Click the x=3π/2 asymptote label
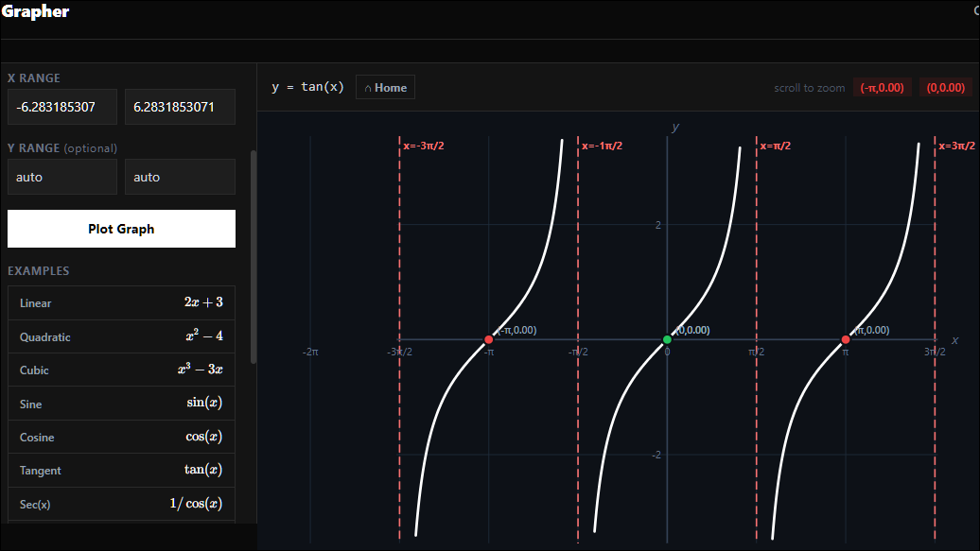 tap(957, 146)
